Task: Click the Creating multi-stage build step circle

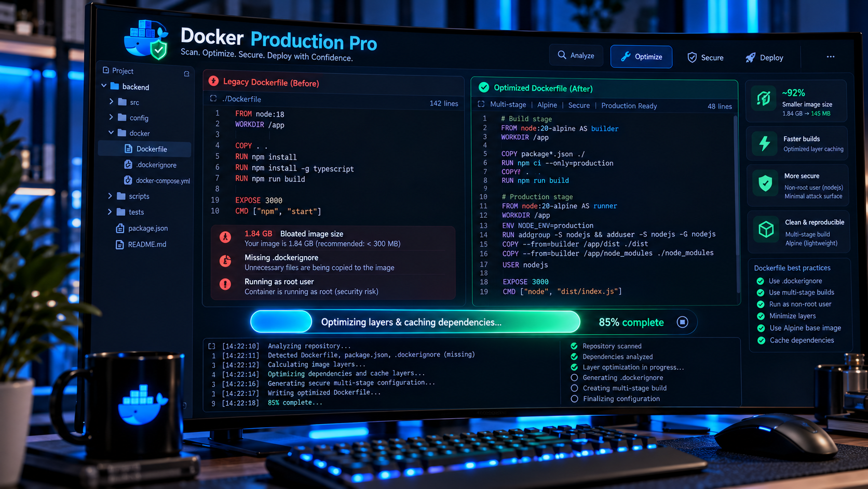Action: 574,388
